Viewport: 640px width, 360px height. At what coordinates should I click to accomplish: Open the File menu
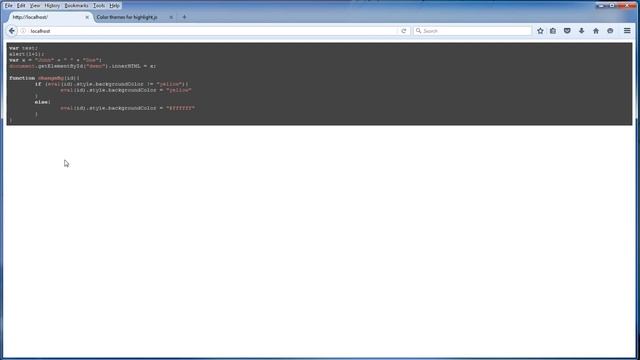(x=9, y=6)
